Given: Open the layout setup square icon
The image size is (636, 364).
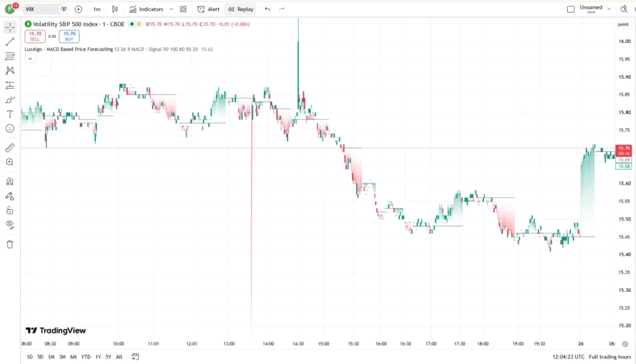Looking at the screenshot, I should coord(571,9).
